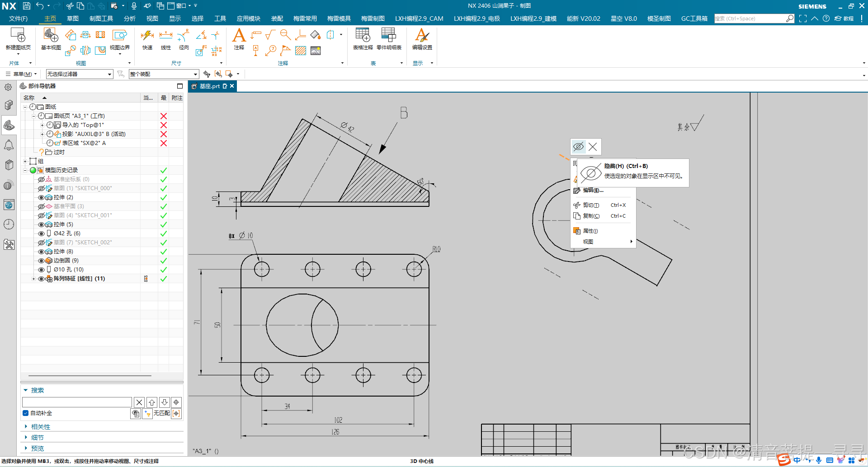Screen dimensions: 868x467
Task: Click the 无匹配 button in search panel
Action: (x=161, y=413)
